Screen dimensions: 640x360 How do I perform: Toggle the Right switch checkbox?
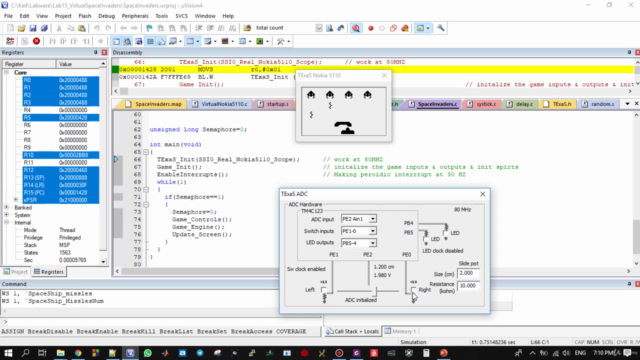[414, 290]
